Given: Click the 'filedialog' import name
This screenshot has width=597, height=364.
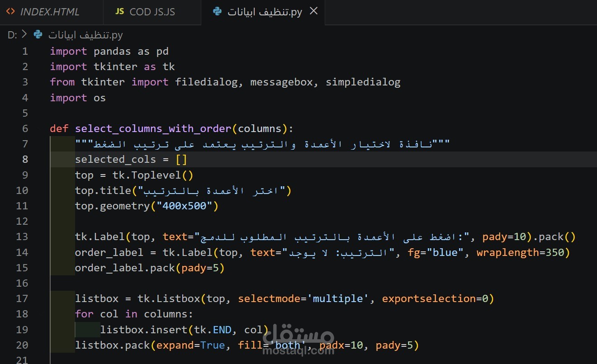Looking at the screenshot, I should [x=206, y=82].
